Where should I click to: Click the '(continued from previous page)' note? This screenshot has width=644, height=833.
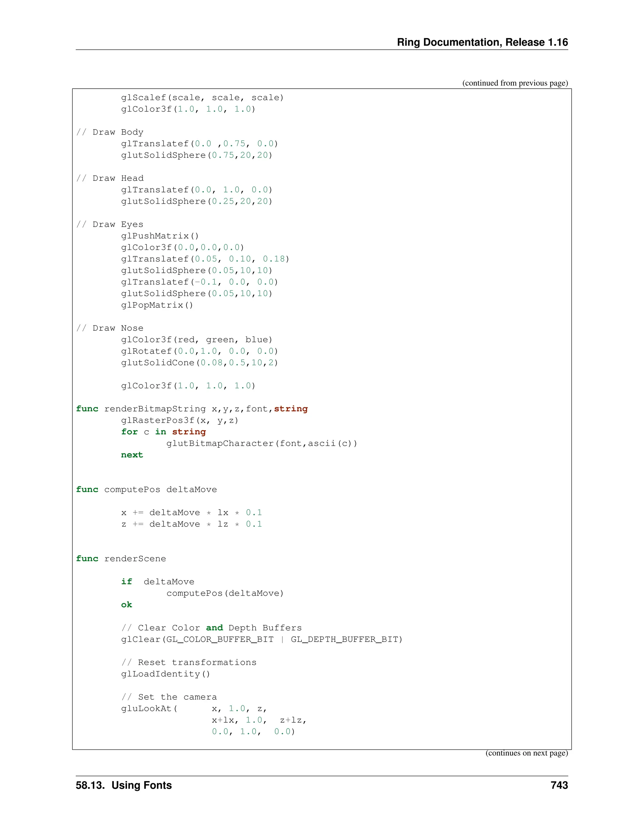point(515,83)
